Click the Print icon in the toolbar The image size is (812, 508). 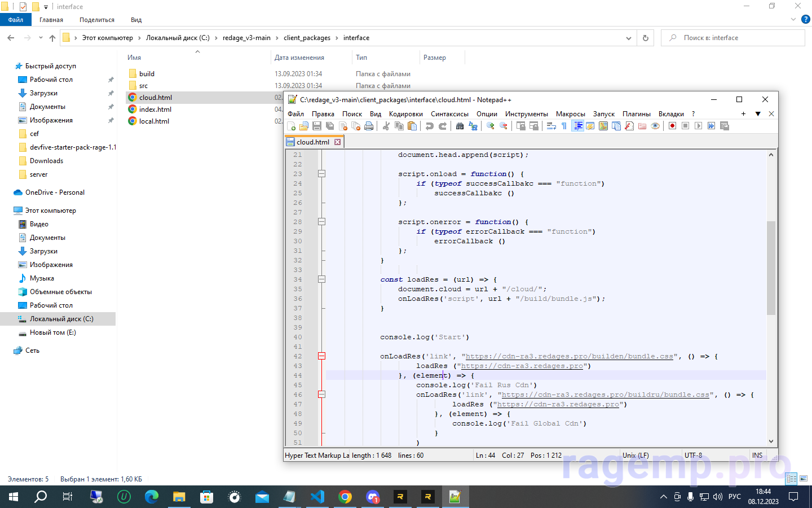369,126
